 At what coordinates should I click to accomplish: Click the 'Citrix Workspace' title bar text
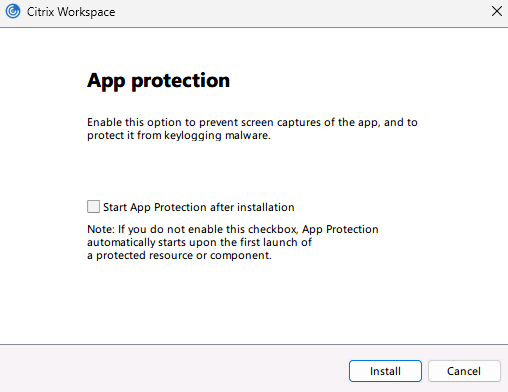(71, 12)
